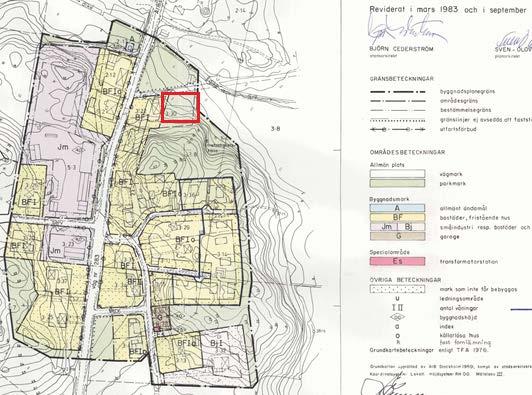Click the 'Allmän plats' subheading
This screenshot has width=532, height=395.
(x=387, y=165)
